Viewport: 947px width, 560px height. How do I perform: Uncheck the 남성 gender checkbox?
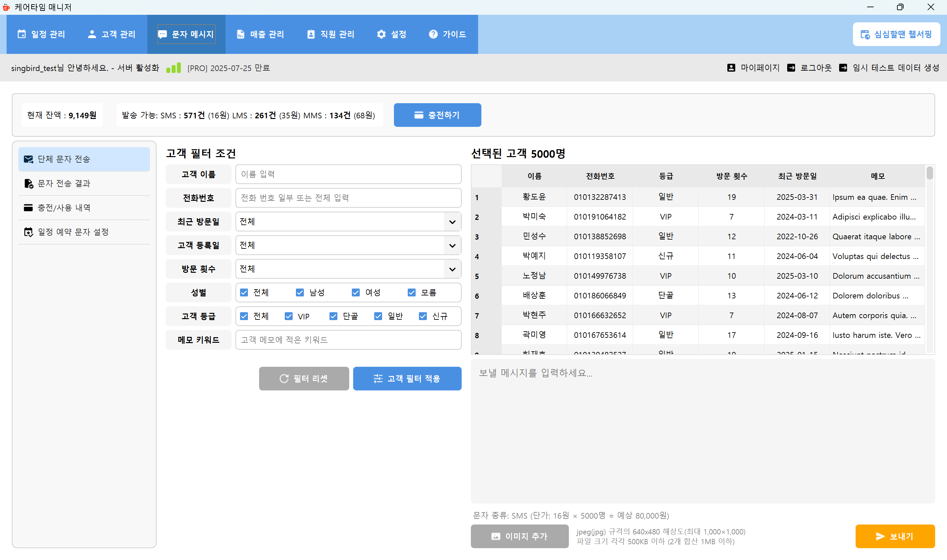[x=300, y=292]
